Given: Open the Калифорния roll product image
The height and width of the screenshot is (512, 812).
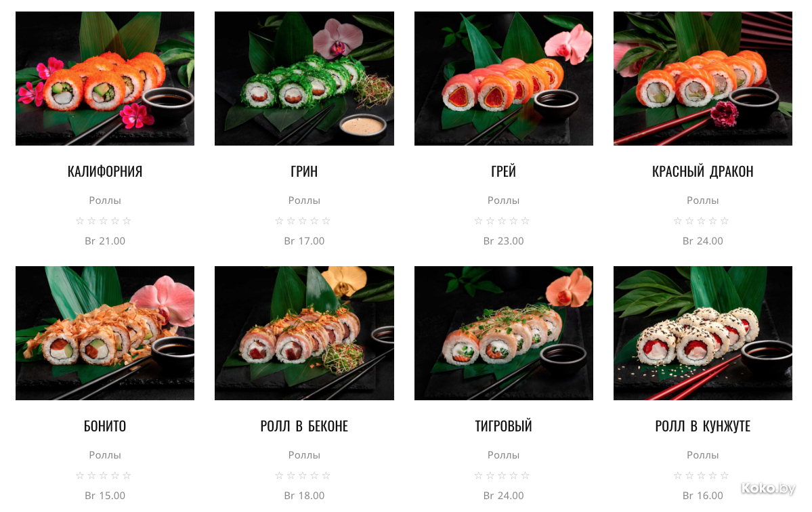Looking at the screenshot, I should pos(104,79).
